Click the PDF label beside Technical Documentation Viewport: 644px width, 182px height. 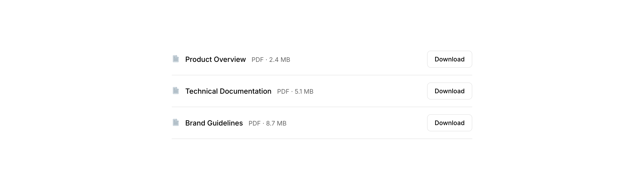point(283,92)
